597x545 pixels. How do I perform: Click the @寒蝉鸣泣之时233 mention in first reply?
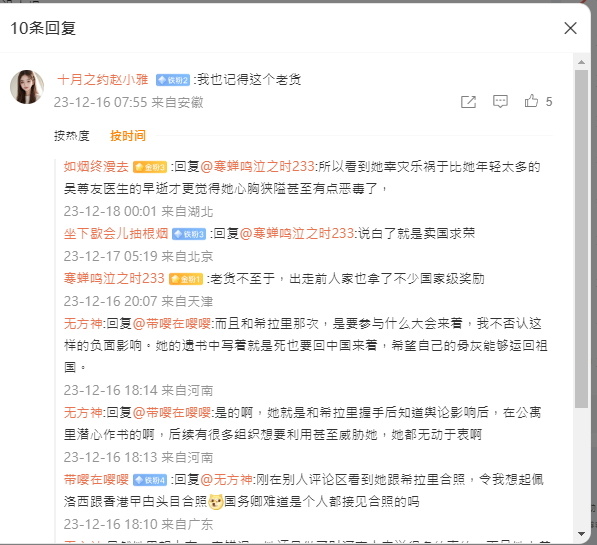258,166
